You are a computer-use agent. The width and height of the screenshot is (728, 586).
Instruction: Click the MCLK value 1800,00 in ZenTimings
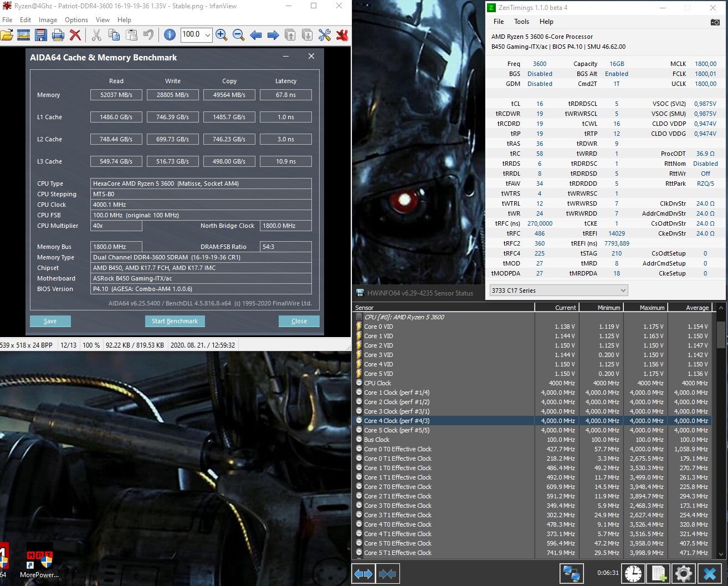pos(705,64)
